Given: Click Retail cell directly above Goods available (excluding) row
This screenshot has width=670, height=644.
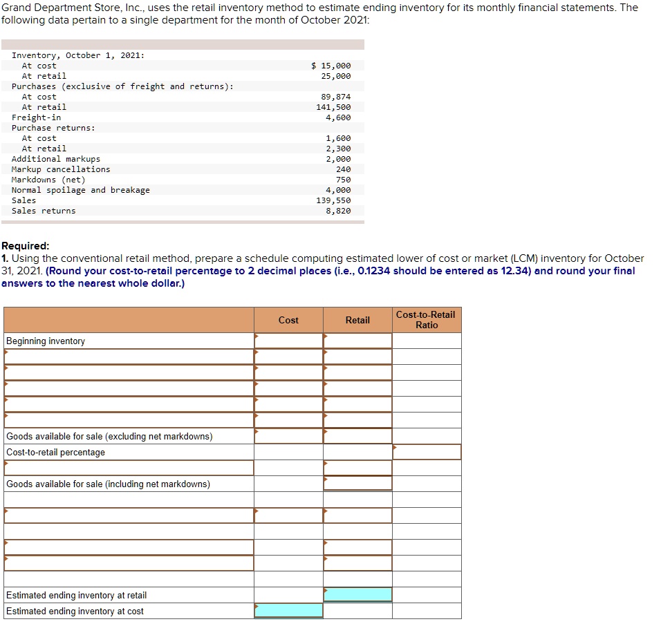Looking at the screenshot, I should point(357,420).
